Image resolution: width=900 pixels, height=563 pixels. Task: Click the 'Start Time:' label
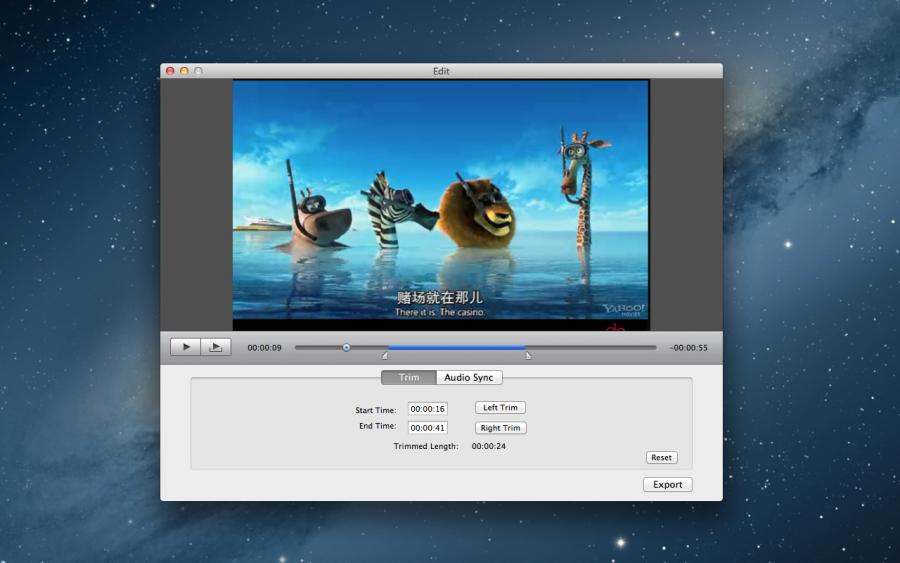coord(375,410)
